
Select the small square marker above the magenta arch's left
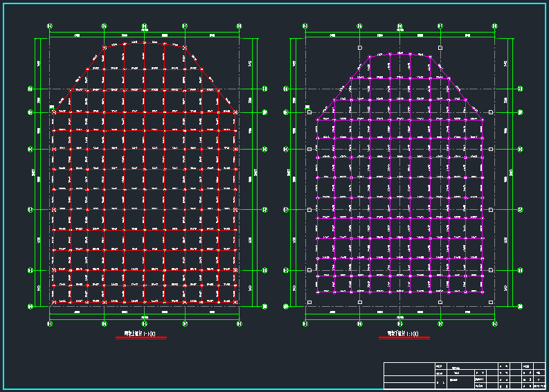359,48
